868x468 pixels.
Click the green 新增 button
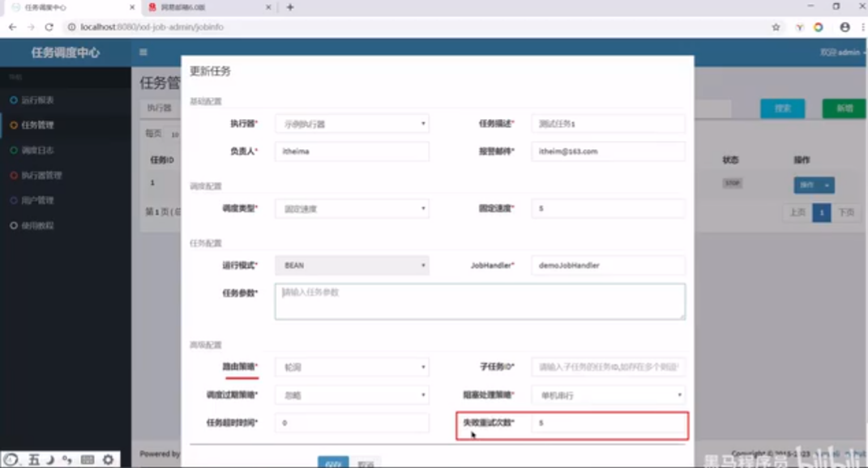(x=844, y=108)
